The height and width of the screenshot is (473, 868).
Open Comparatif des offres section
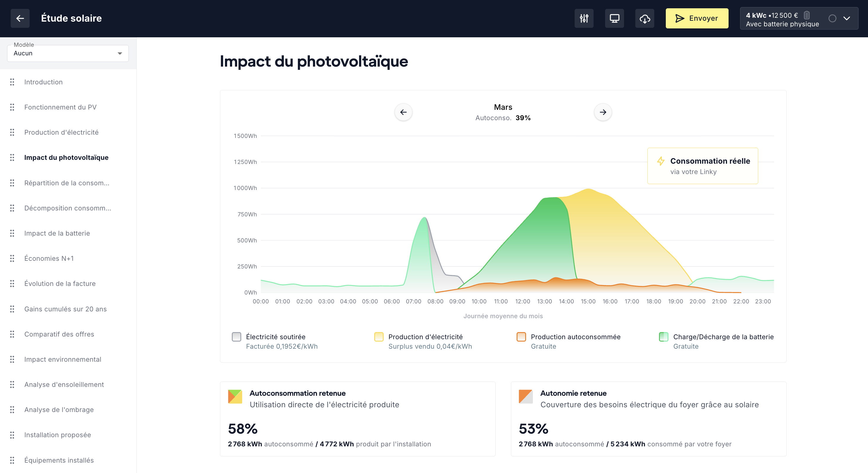click(x=59, y=334)
